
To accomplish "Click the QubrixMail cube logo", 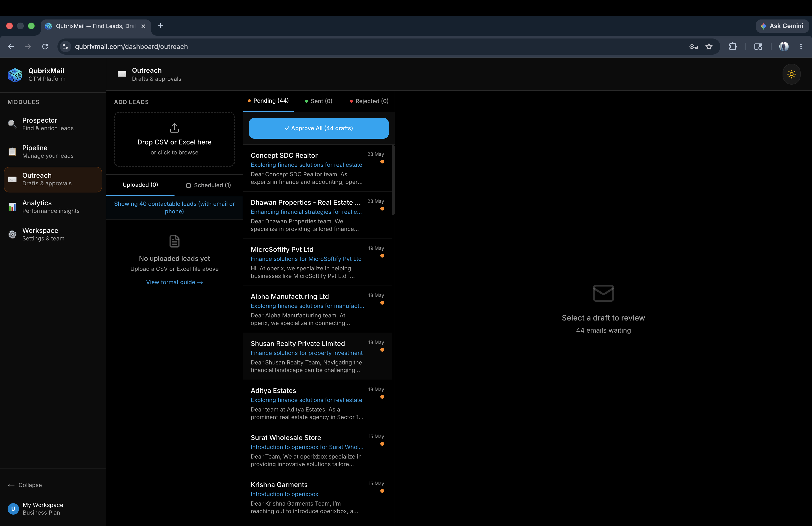I will click(15, 75).
